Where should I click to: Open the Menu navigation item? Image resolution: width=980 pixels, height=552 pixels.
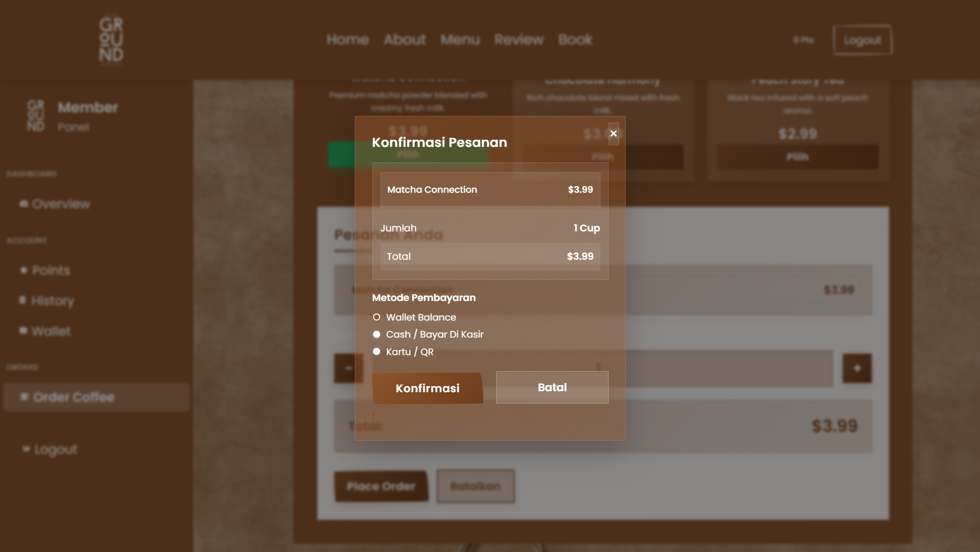(x=461, y=40)
